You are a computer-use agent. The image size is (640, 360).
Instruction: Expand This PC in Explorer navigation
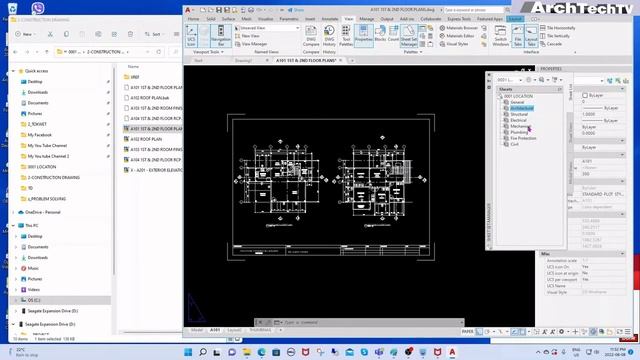13,225
